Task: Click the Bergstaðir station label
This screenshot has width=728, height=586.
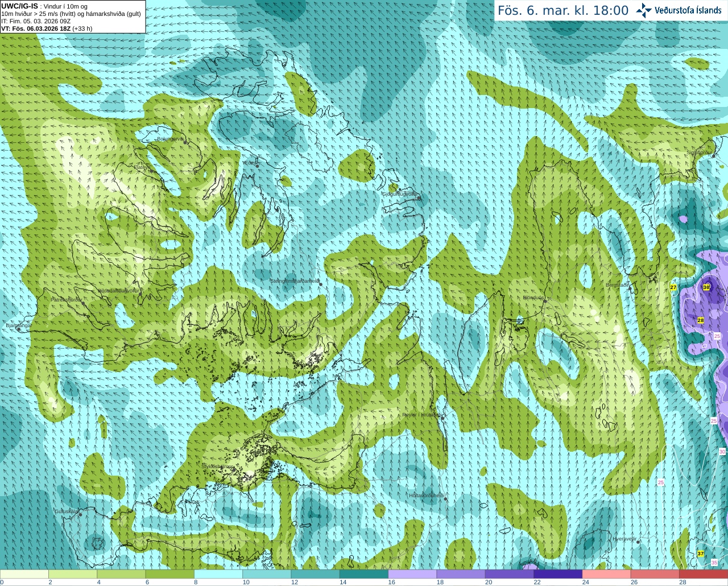Action: click(x=617, y=285)
